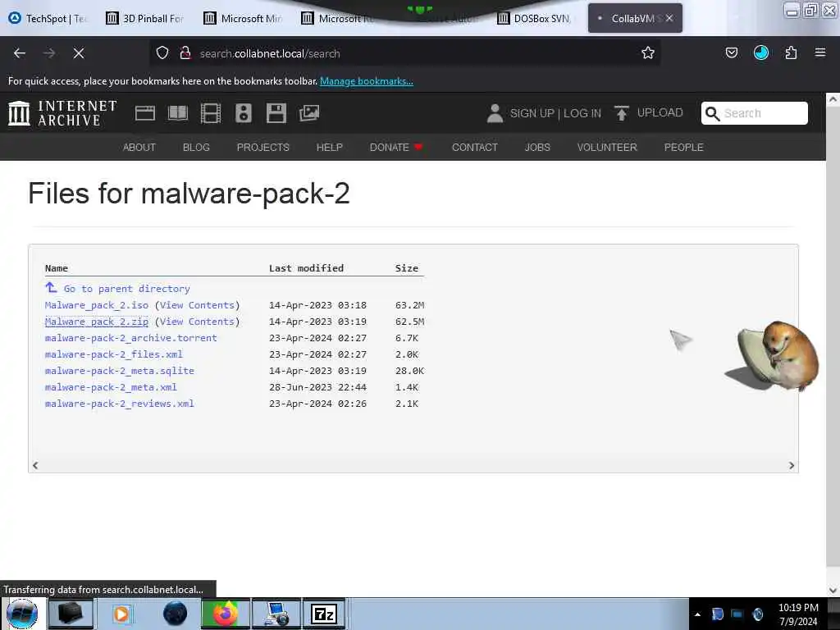Open the JOBS menu item
Screen dimensions: 840x630
(x=537, y=148)
